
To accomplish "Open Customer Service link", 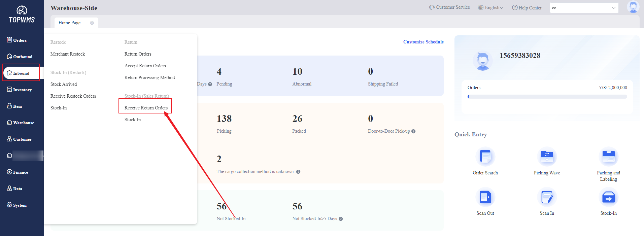I will tap(449, 7).
